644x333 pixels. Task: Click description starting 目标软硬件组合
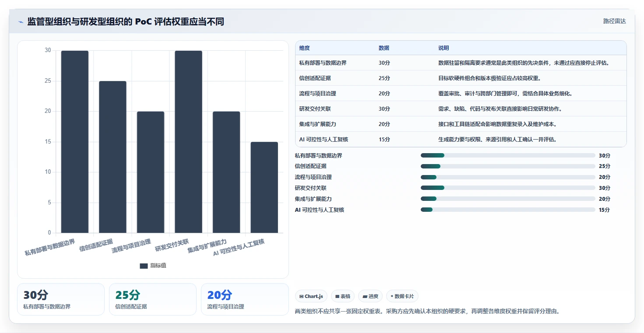pyautogui.click(x=489, y=78)
